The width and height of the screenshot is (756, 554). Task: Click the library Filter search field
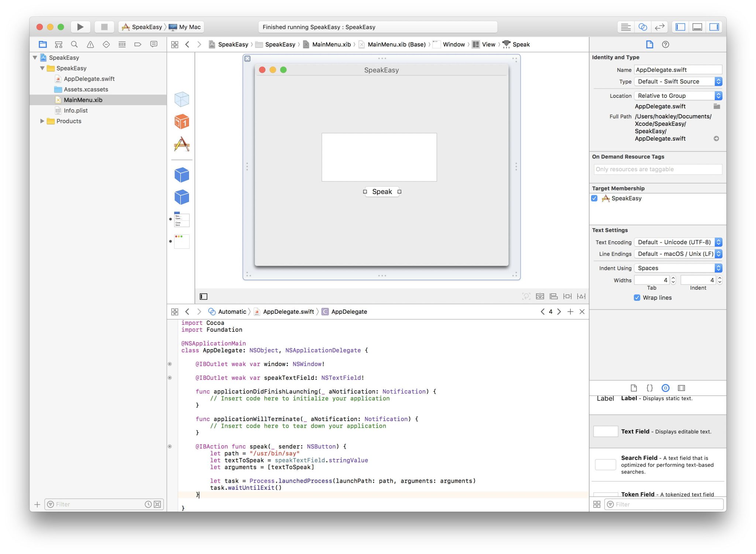coord(664,504)
